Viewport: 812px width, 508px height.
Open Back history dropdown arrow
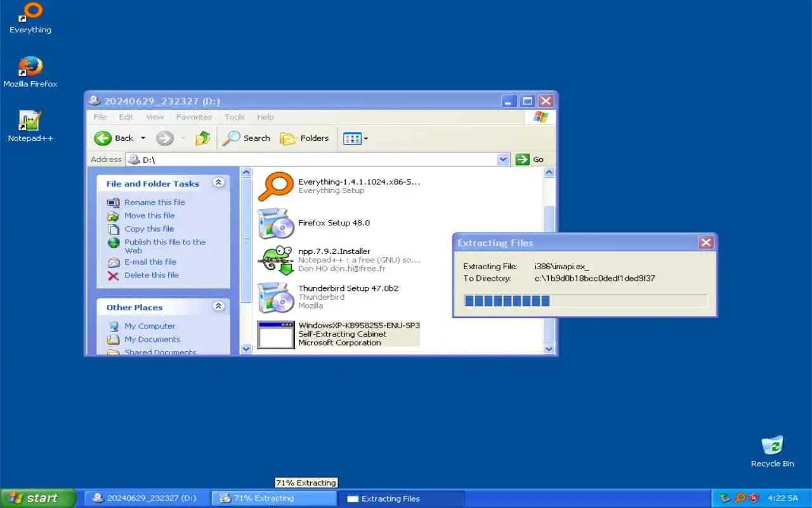(143, 138)
